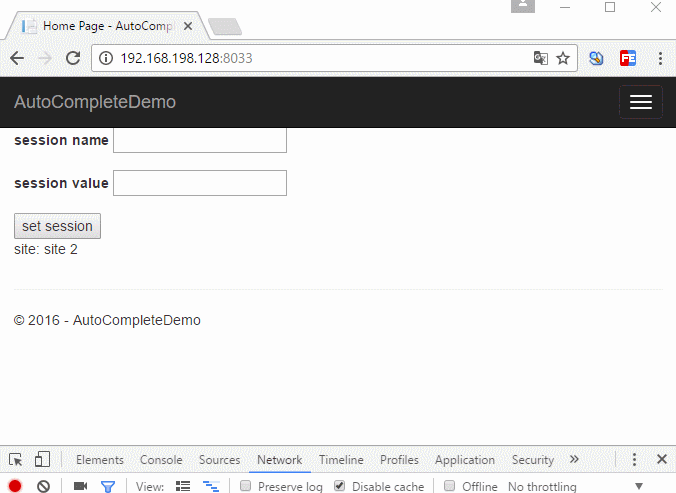The height and width of the screenshot is (493, 676).
Task: Focus the session name input field
Action: coord(200,140)
